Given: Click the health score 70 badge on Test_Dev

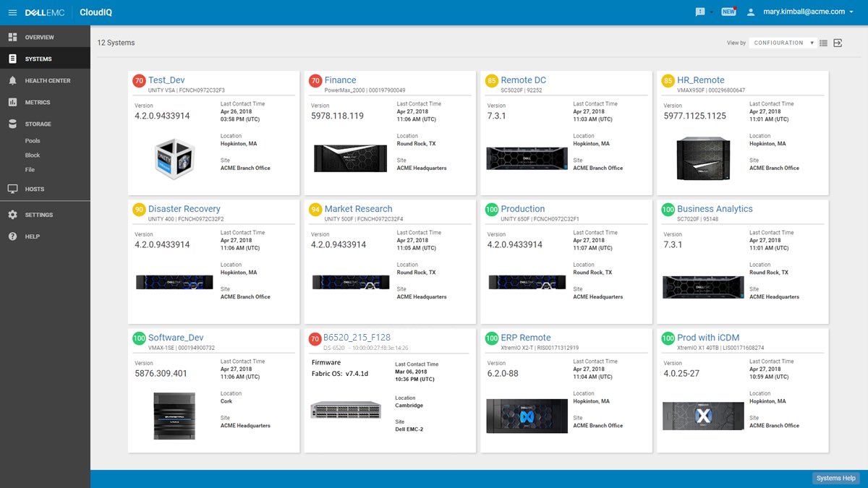Looking at the screenshot, I should (139, 81).
